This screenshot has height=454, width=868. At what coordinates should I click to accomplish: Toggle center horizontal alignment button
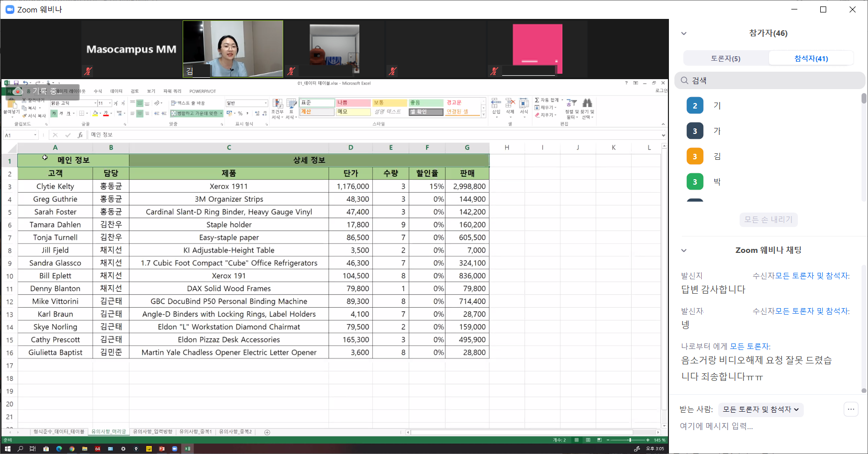[140, 113]
